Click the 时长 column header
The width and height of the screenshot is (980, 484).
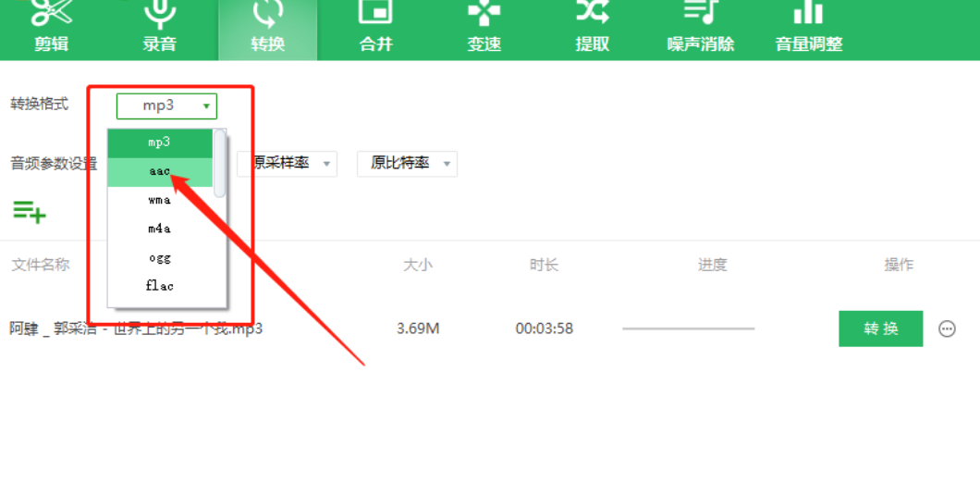[x=544, y=266]
